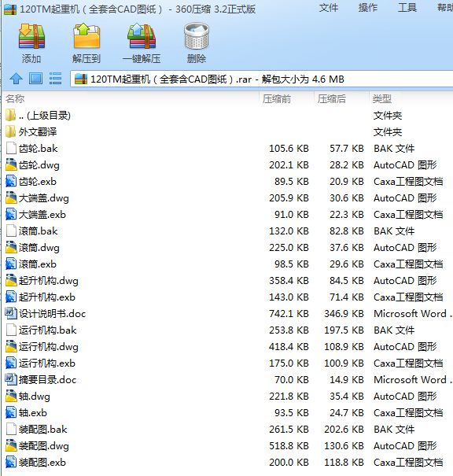Click the 14.9 KB compressed size
Viewport: 453px width, 476px height.
pyautogui.click(x=347, y=380)
